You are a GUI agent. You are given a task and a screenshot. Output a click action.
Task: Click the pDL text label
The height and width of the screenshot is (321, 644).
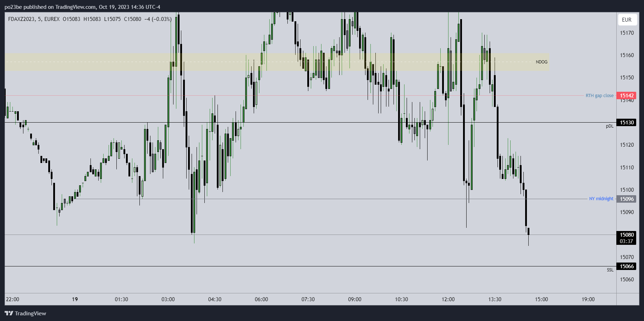click(610, 126)
